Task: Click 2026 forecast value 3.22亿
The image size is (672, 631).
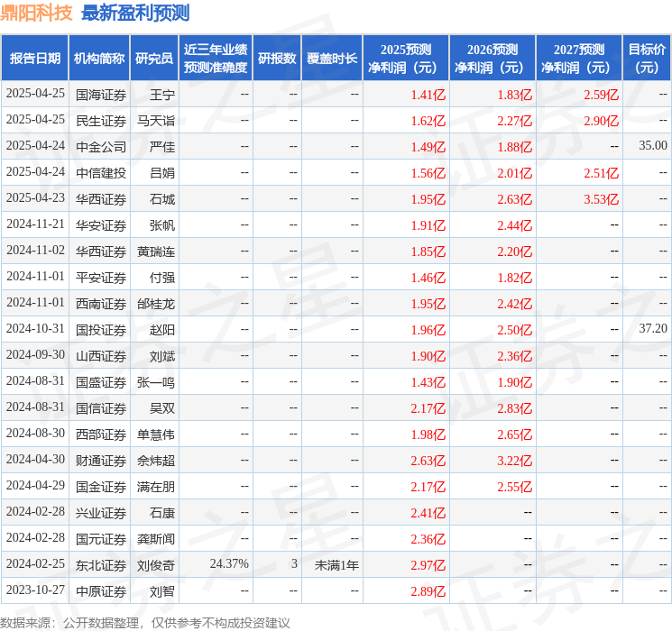Action: [x=515, y=461]
